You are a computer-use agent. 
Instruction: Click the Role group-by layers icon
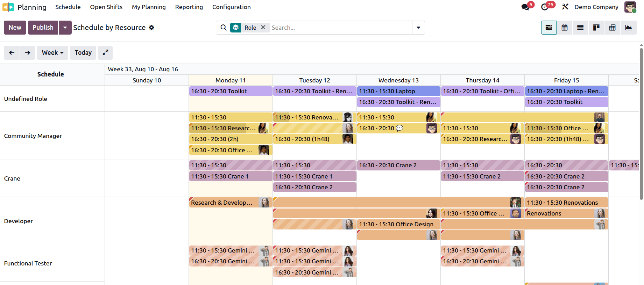[x=236, y=28]
